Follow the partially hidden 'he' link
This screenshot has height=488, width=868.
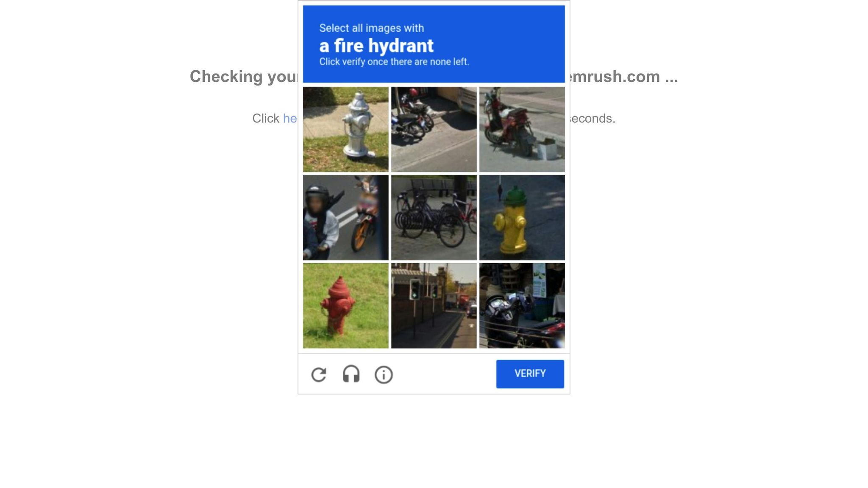(x=290, y=119)
